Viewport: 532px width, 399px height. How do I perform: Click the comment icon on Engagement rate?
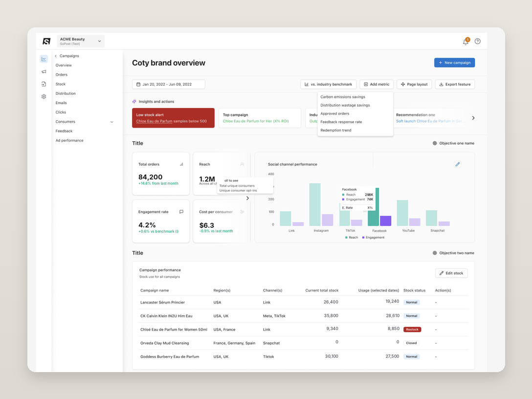click(181, 212)
